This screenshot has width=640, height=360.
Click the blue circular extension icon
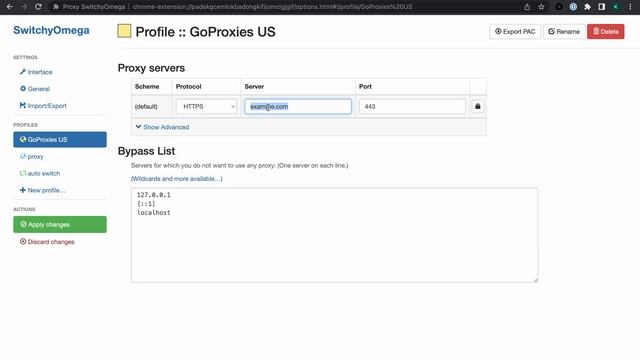tap(573, 7)
